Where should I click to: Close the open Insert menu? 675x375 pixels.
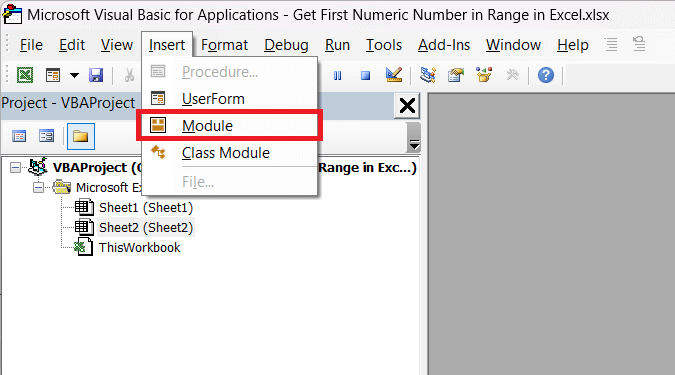167,45
